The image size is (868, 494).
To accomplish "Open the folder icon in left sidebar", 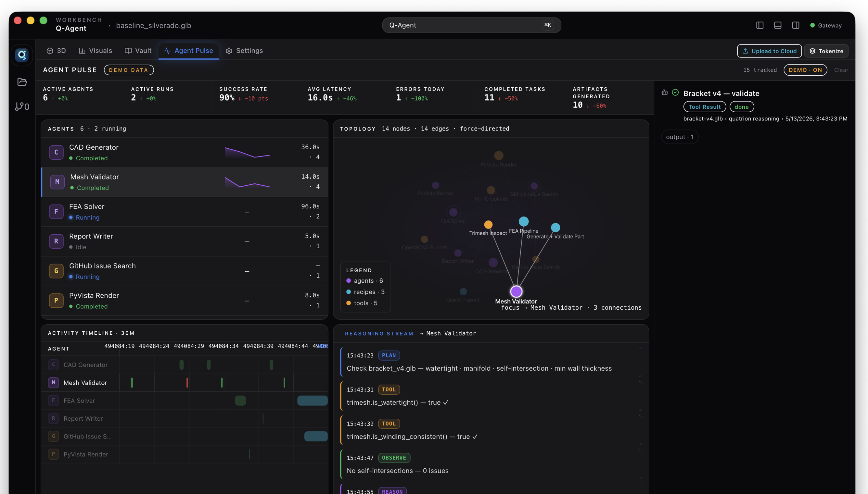I will 22,82.
